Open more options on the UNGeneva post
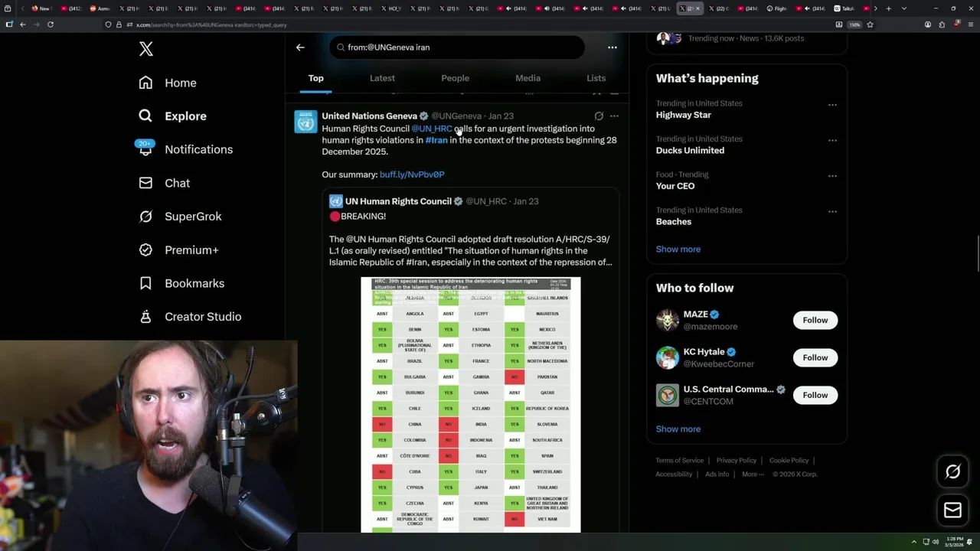This screenshot has width=980, height=551. pos(614,116)
